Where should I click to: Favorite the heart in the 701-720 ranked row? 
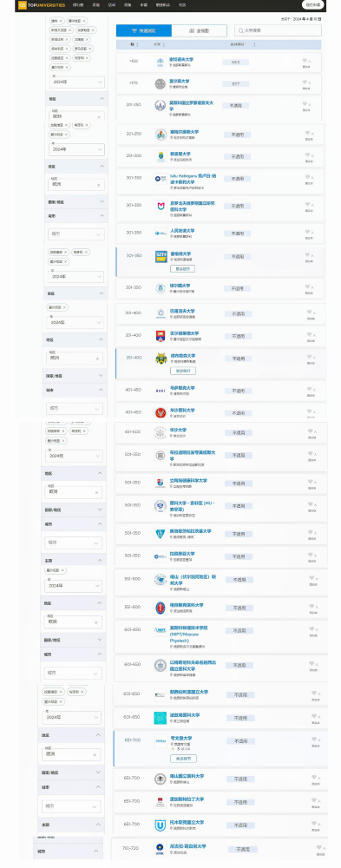tap(318, 847)
